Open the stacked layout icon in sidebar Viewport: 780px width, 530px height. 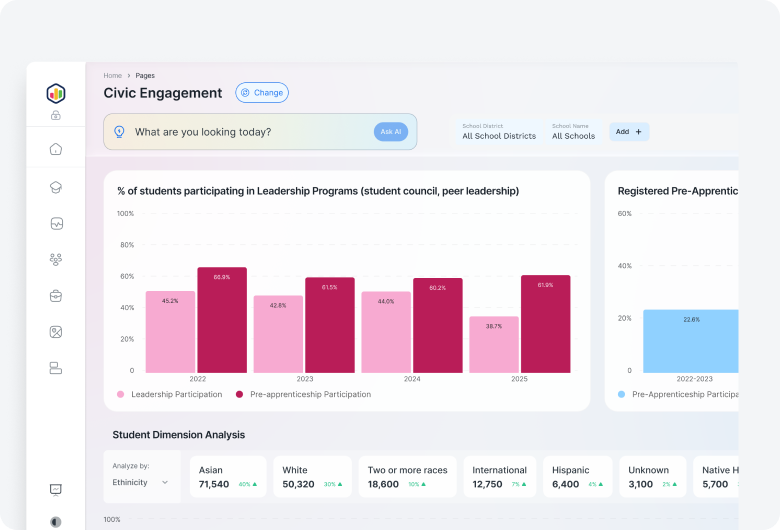tap(56, 368)
